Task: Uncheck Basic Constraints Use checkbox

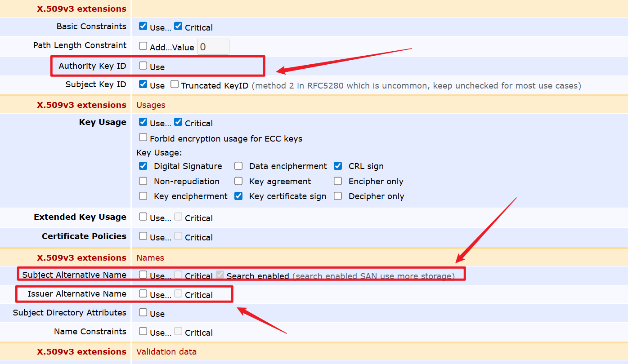Action: coord(143,26)
